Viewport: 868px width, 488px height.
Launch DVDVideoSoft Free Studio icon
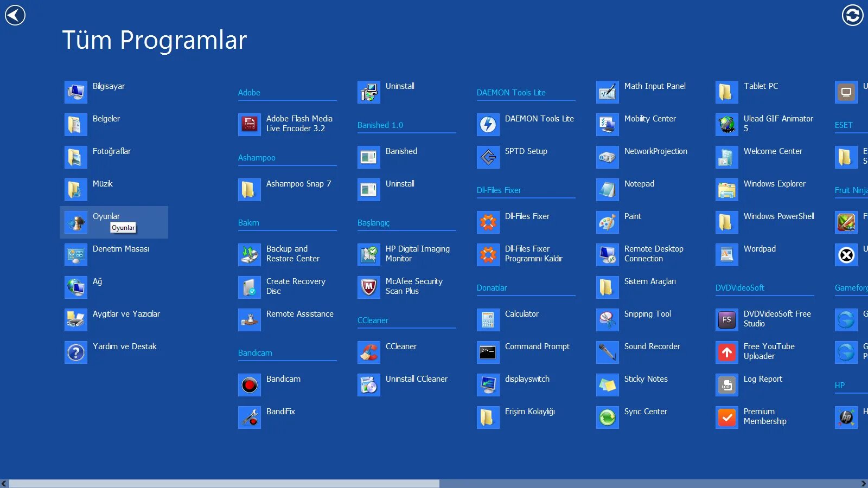coord(727,320)
